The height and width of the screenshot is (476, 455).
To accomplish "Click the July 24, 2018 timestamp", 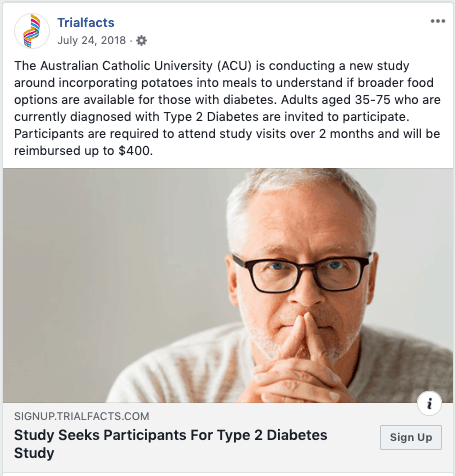I will click(x=91, y=40).
